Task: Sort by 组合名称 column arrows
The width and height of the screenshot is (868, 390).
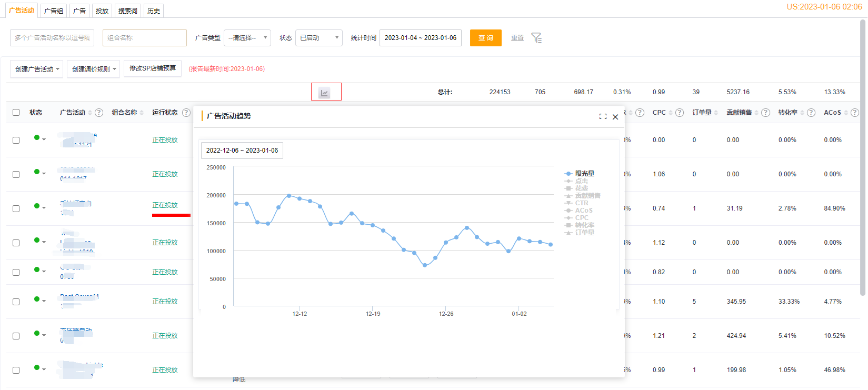Action: (142, 113)
